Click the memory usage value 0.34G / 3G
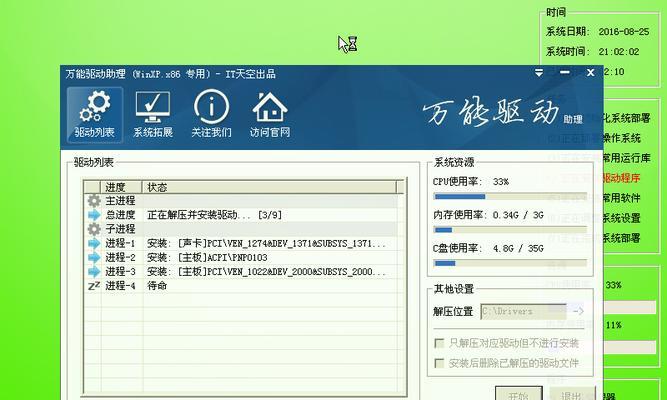 [x=518, y=215]
